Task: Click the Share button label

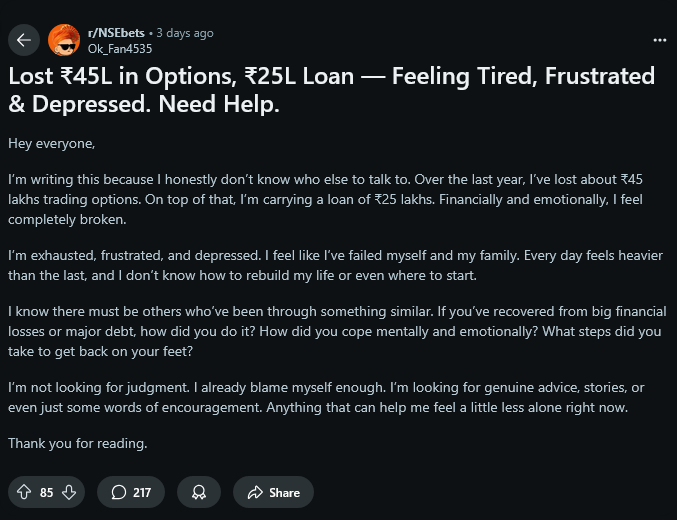Action: point(284,492)
